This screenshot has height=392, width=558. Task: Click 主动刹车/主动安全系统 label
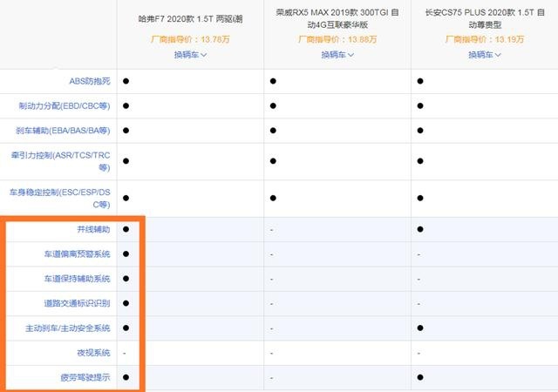click(68, 328)
